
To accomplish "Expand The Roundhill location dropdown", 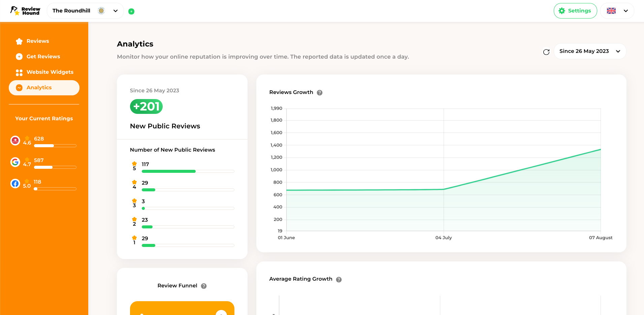I will (x=85, y=11).
